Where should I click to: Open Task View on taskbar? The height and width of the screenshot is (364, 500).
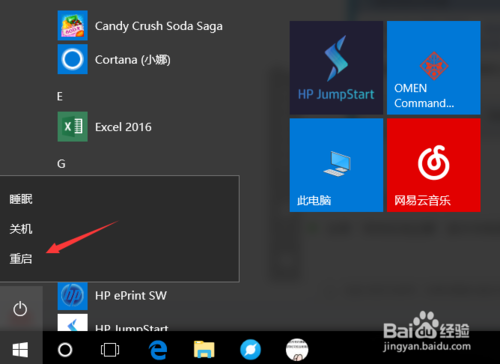coord(110,350)
